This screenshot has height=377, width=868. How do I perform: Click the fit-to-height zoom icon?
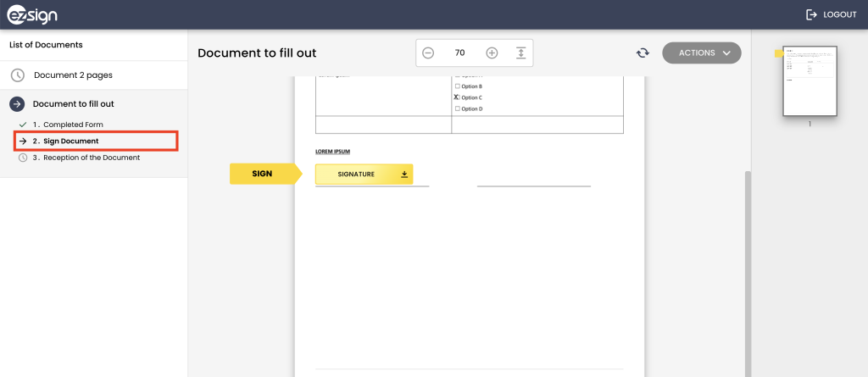pyautogui.click(x=520, y=53)
